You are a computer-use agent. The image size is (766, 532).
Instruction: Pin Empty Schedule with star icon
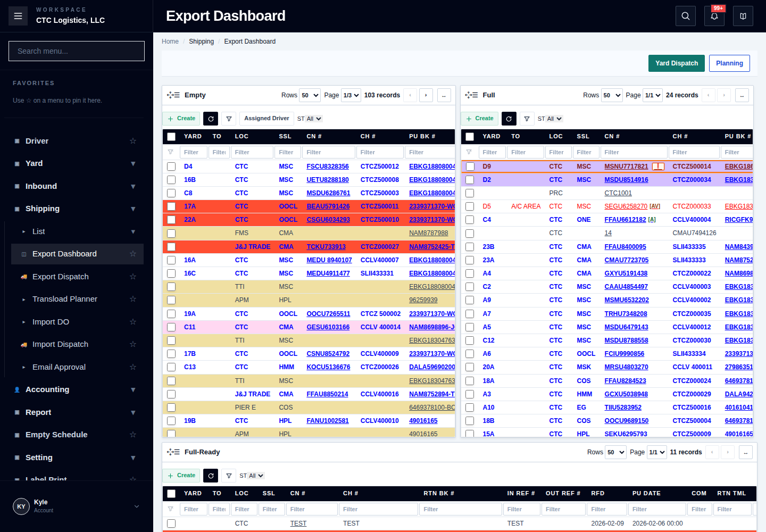pos(133,435)
